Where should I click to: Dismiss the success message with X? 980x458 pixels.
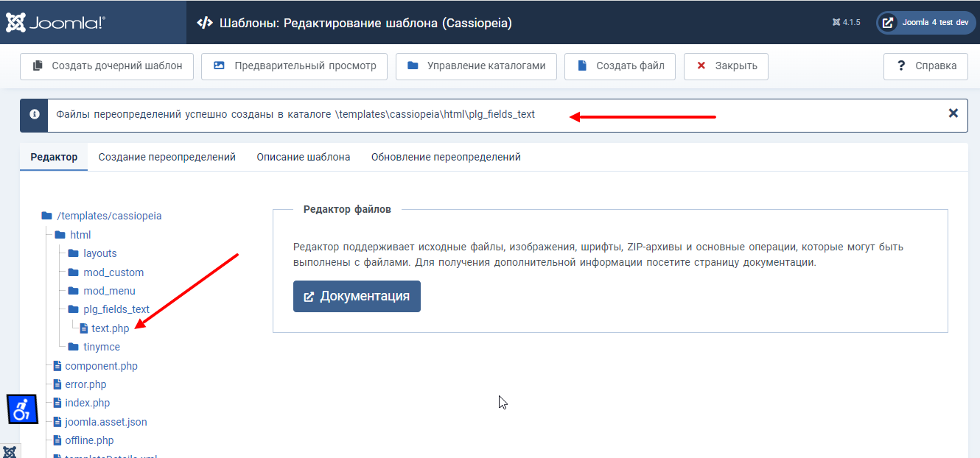point(953,113)
